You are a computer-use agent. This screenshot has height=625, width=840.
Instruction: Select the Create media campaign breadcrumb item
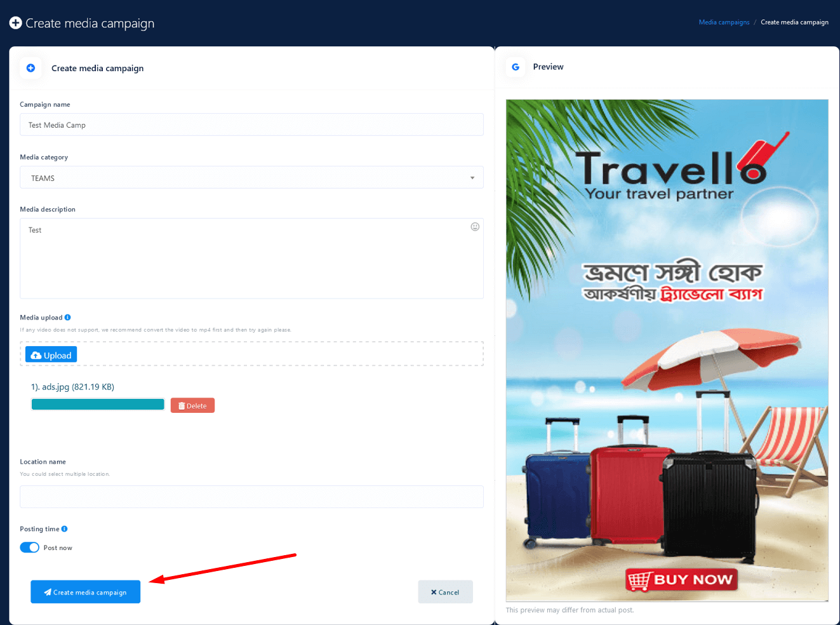(x=794, y=22)
